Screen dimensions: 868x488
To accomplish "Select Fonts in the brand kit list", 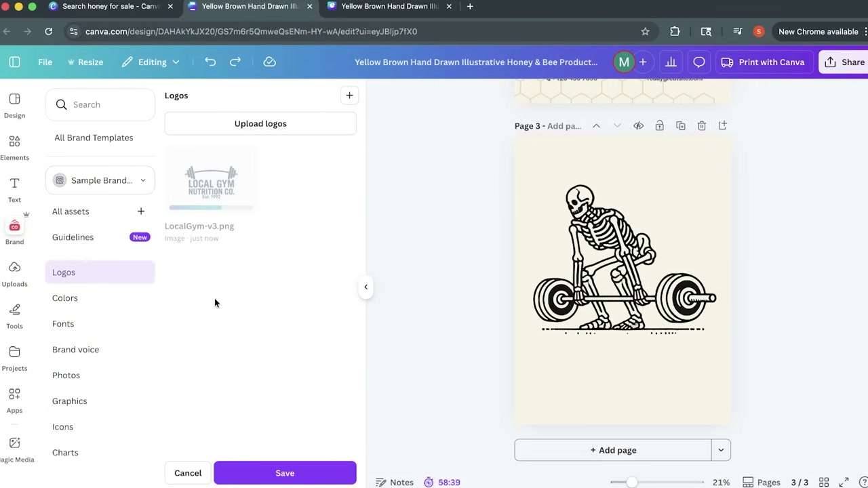I will click(x=100, y=324).
